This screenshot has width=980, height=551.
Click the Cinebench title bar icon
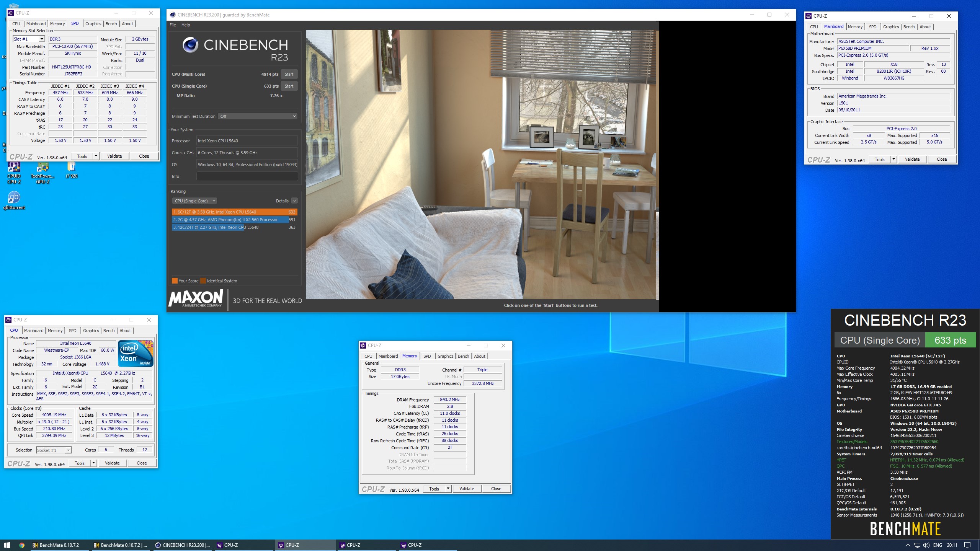[x=173, y=15]
